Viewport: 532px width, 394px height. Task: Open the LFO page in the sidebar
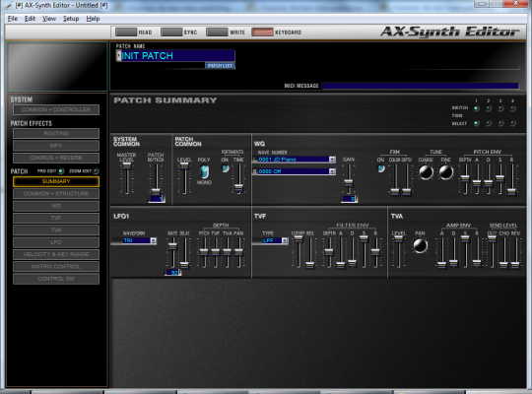(x=56, y=242)
